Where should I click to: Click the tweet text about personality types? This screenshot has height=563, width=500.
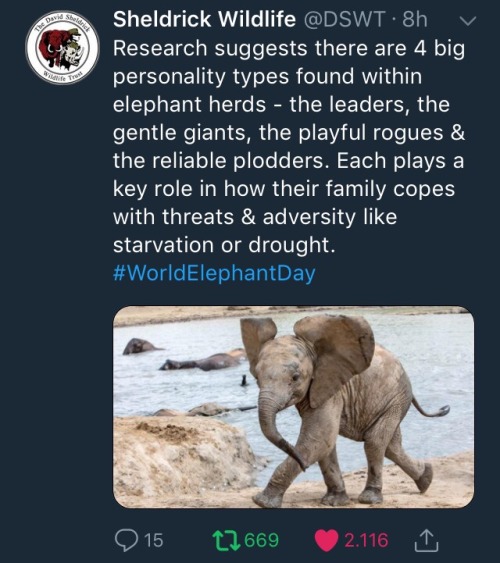(x=289, y=146)
